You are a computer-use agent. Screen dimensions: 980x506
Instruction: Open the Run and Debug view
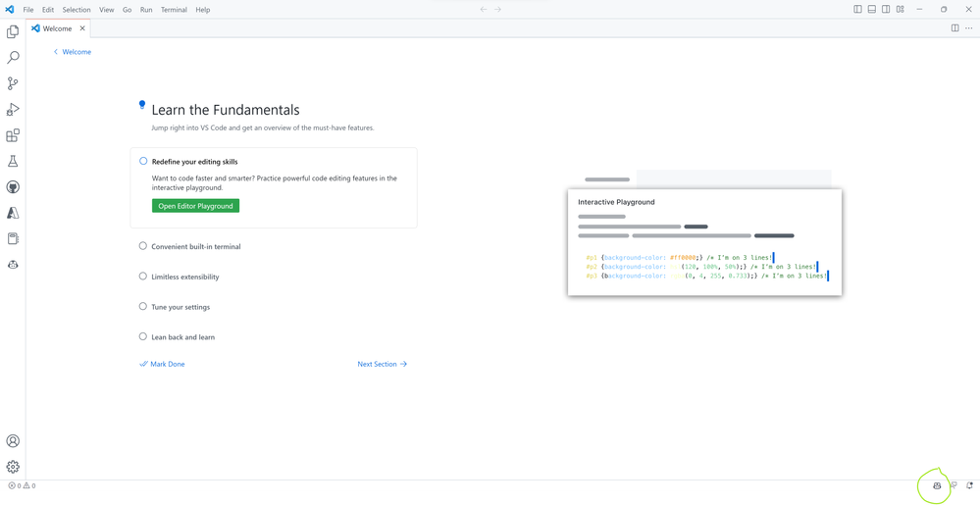point(13,109)
